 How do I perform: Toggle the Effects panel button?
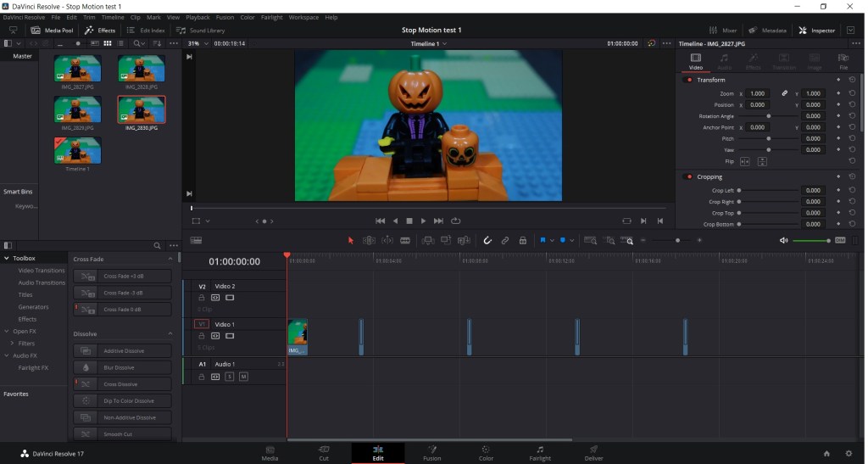100,31
